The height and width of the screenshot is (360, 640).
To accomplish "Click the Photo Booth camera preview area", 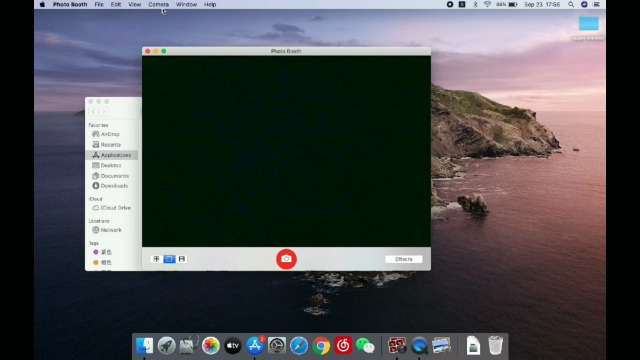I will point(286,151).
